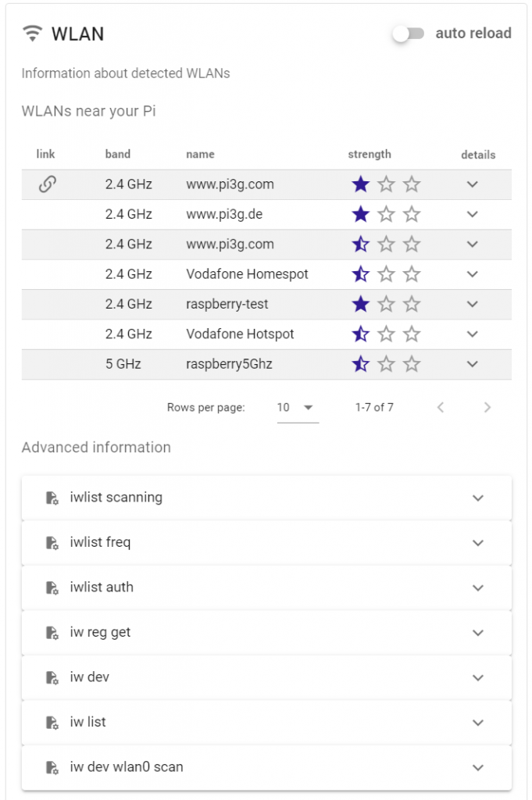This screenshot has height=800, width=532.
Task: Open the iw dev panel
Action: pos(266,677)
